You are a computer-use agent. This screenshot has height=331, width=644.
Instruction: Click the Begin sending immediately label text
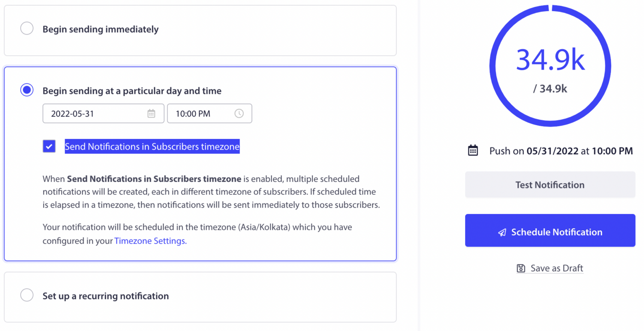coord(101,29)
